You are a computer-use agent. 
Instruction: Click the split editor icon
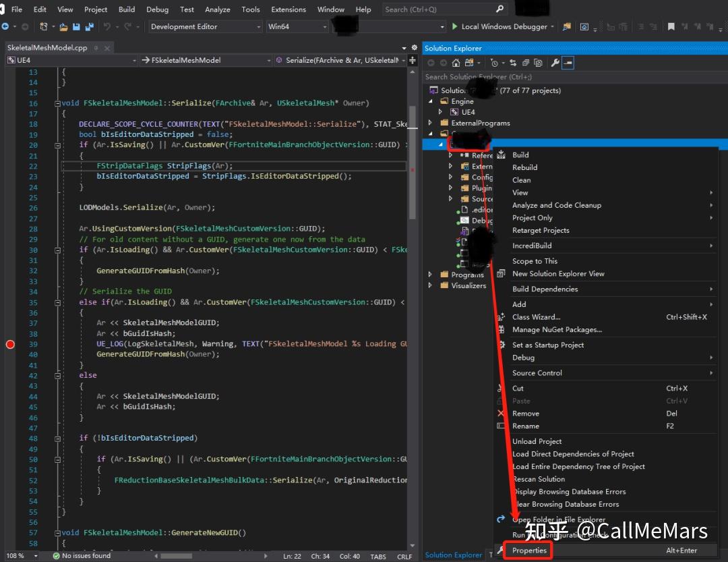[413, 60]
